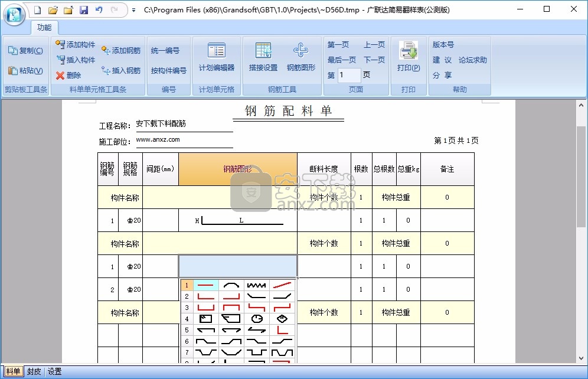Save using the floppy disk icon
This screenshot has height=379, width=588.
(x=84, y=10)
